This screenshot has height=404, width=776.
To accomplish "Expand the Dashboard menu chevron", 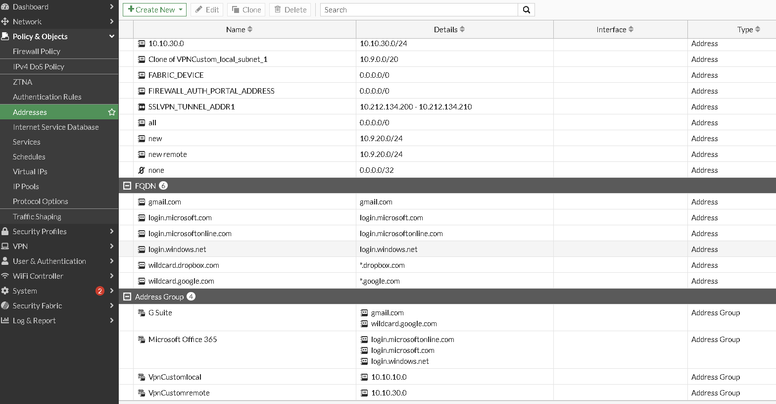I will [x=111, y=7].
